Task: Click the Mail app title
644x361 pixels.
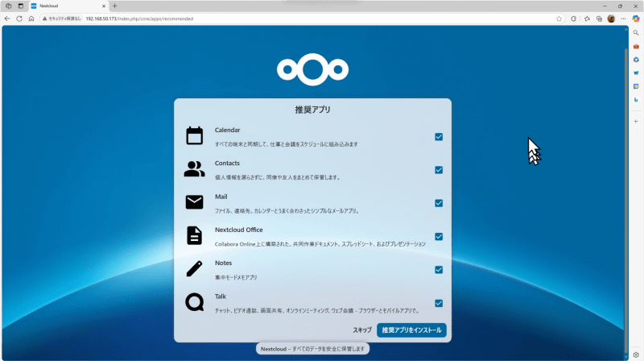Action: [221, 197]
